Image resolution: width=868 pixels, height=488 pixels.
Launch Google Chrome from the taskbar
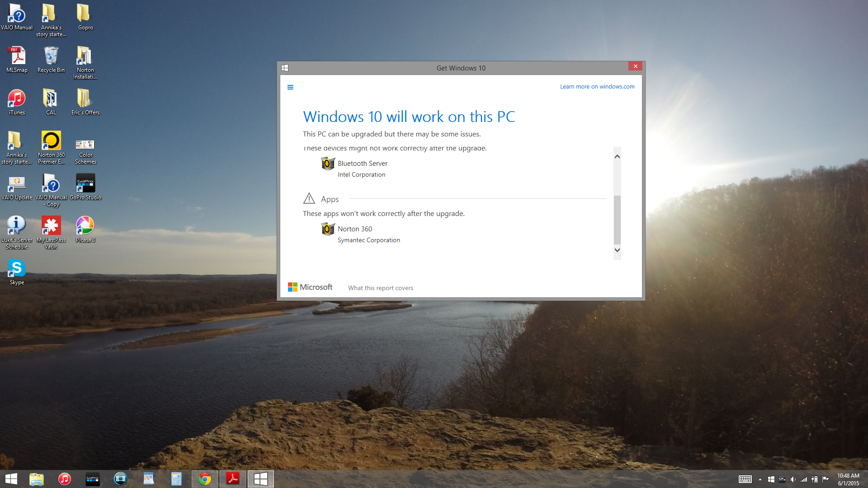point(204,479)
